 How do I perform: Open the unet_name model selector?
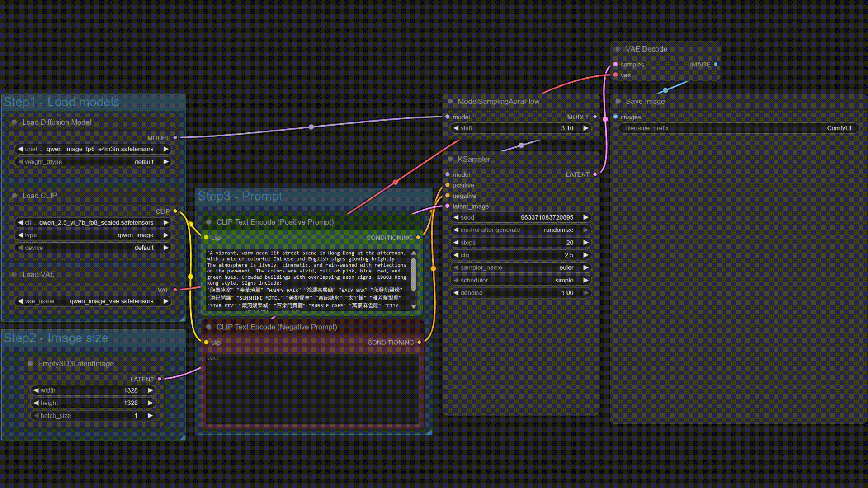(x=93, y=149)
